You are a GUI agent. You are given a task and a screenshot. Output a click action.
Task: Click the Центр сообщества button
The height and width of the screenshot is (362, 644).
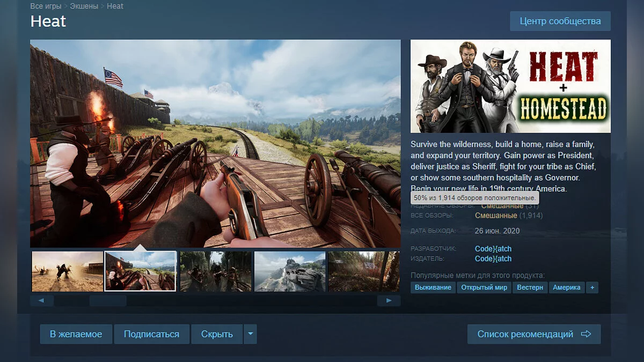point(560,21)
